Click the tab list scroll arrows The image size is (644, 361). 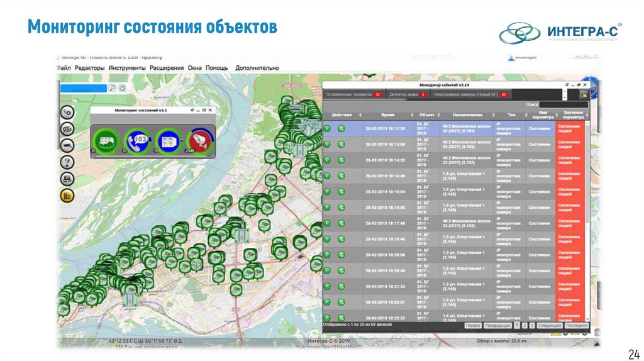click(565, 94)
